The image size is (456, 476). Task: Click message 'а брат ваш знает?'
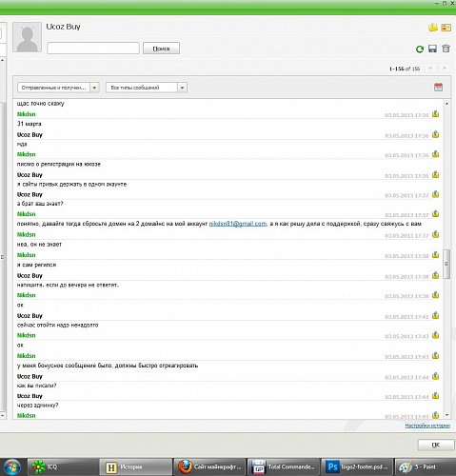(x=40, y=204)
